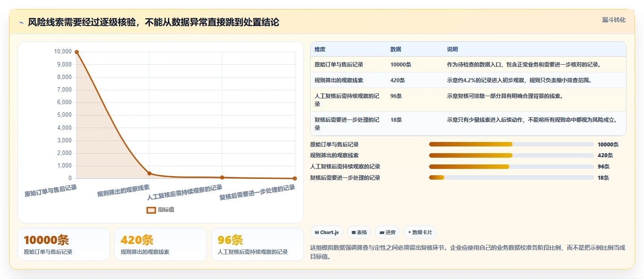This screenshot has width=644, height=279.
Task: Click progress bar for 复核后需要进一步处理的记录
Action: 512,177
